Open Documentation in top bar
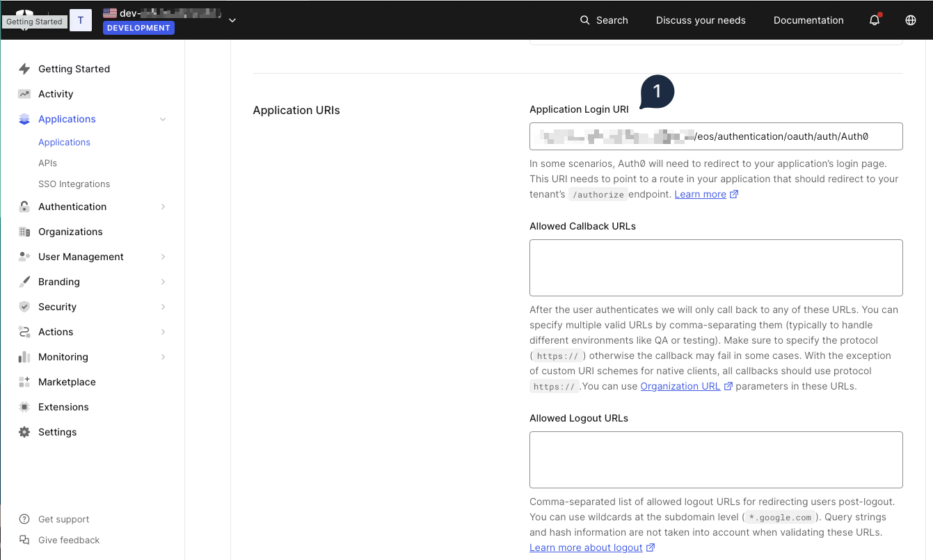Screen dimensions: 933x560 coord(808,20)
